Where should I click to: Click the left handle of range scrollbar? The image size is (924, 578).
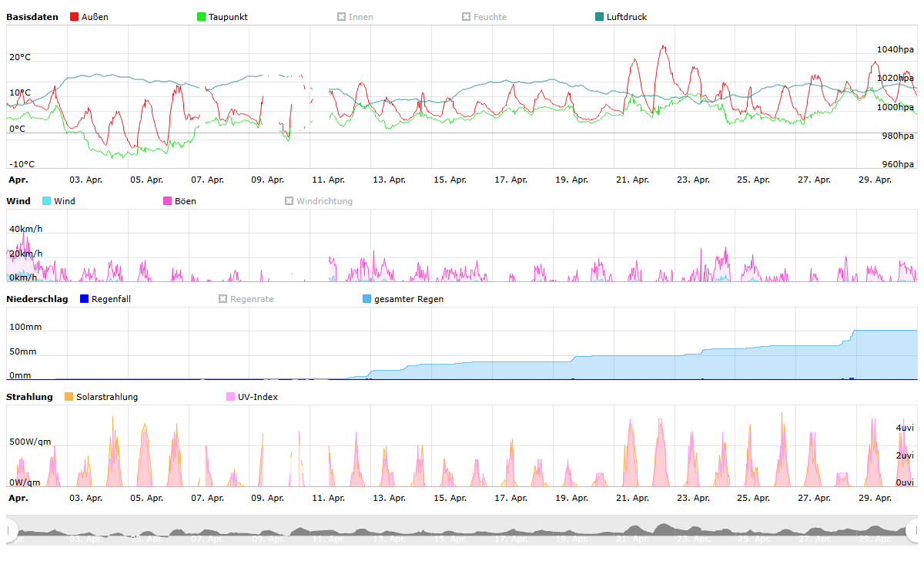(x=11, y=530)
